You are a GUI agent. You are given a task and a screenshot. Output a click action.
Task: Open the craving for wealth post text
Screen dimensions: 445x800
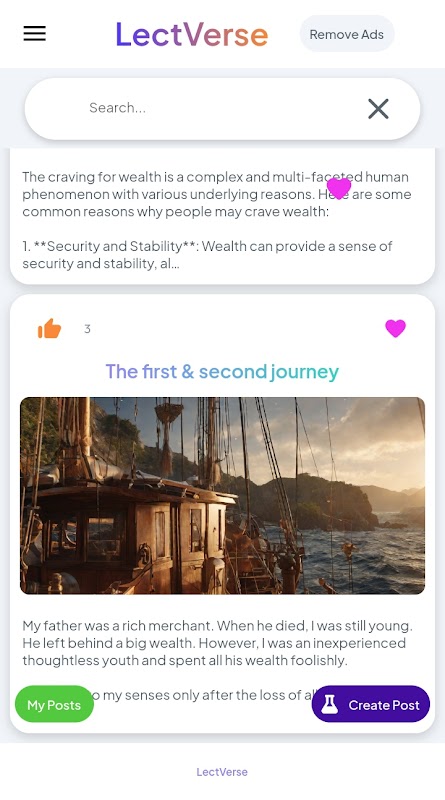(217, 194)
